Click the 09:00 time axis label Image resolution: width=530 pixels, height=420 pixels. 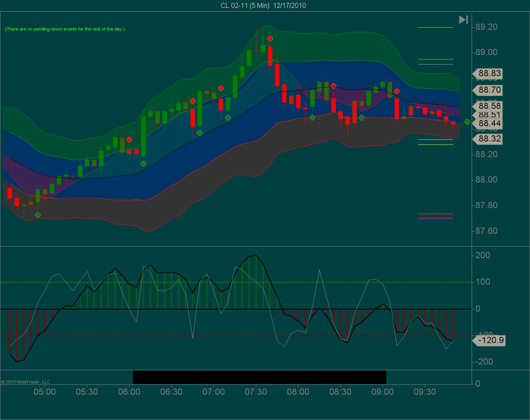point(383,392)
